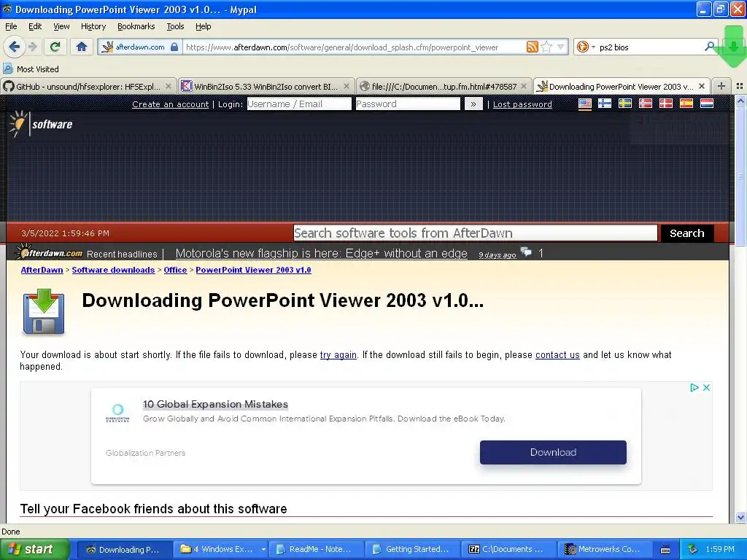Close the file:///C:/Documen tab
Viewport: 747px width, 560px height.
[x=524, y=86]
